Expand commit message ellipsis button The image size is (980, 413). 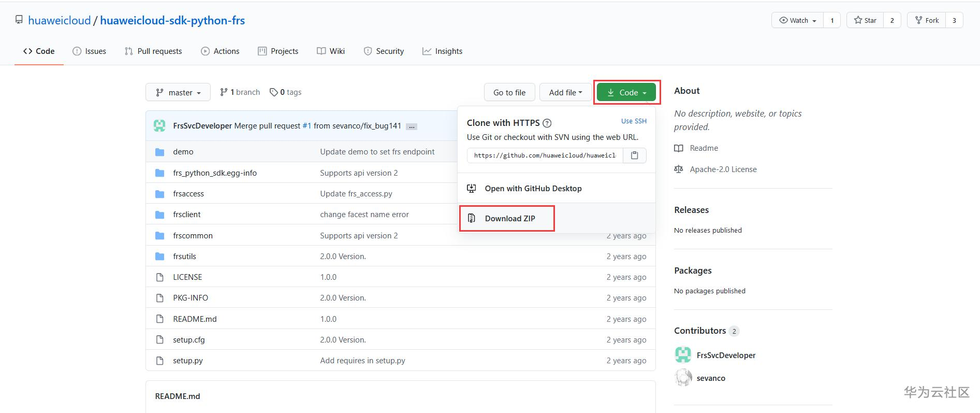411,126
